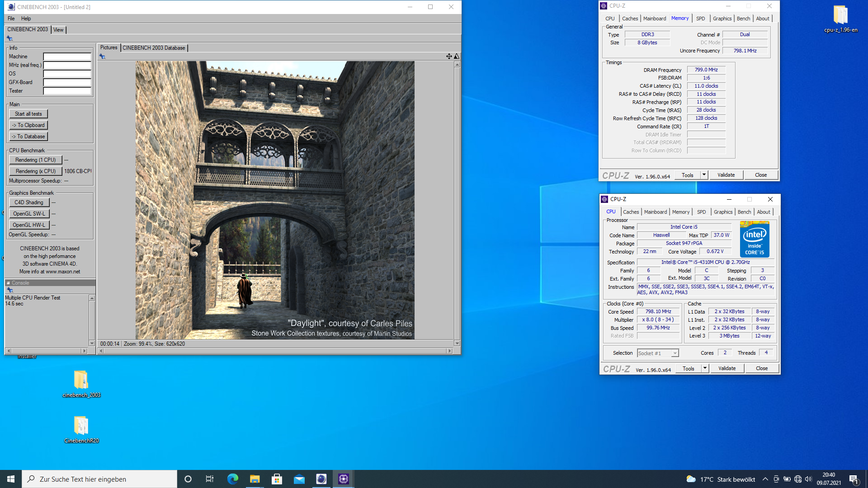The width and height of the screenshot is (868, 488).
Task: Open Microsoft Store from taskbar
Action: [277, 479]
